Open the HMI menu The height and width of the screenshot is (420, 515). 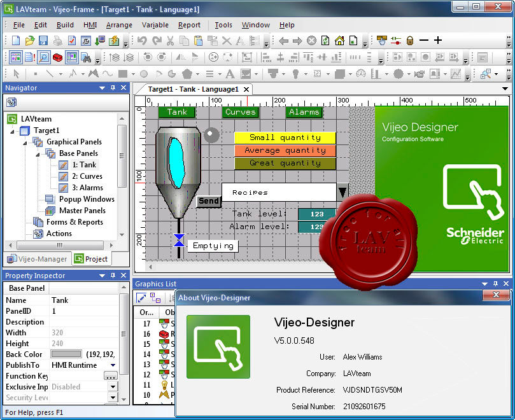pyautogui.click(x=90, y=25)
